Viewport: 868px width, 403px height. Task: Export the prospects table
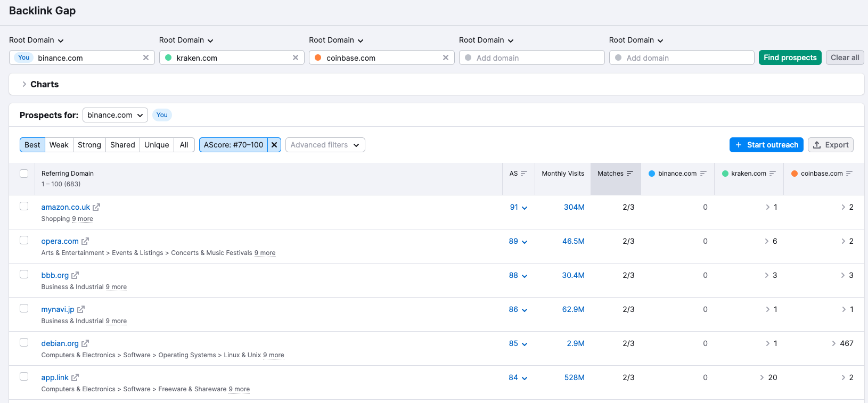pyautogui.click(x=831, y=145)
